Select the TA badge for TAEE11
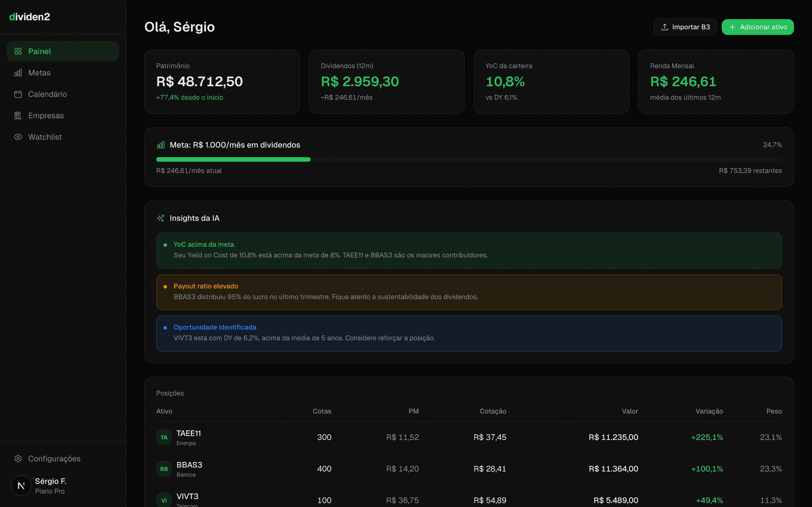The image size is (812, 507). tap(164, 437)
